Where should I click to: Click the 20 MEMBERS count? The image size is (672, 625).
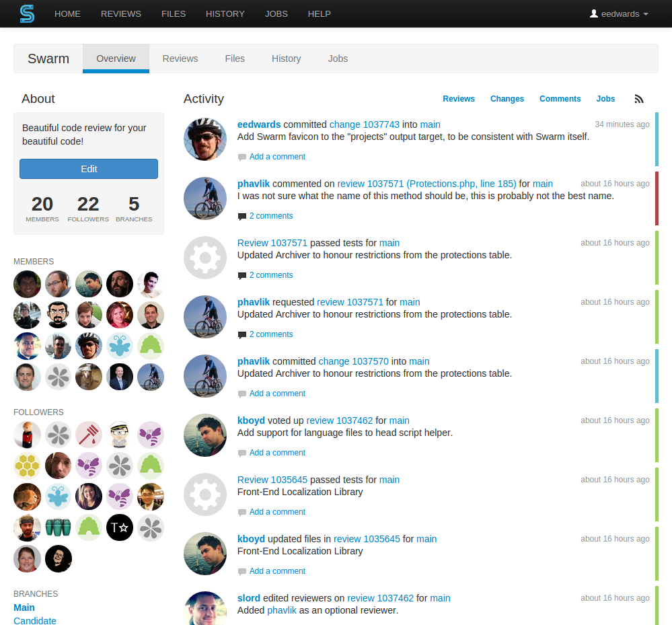point(42,209)
